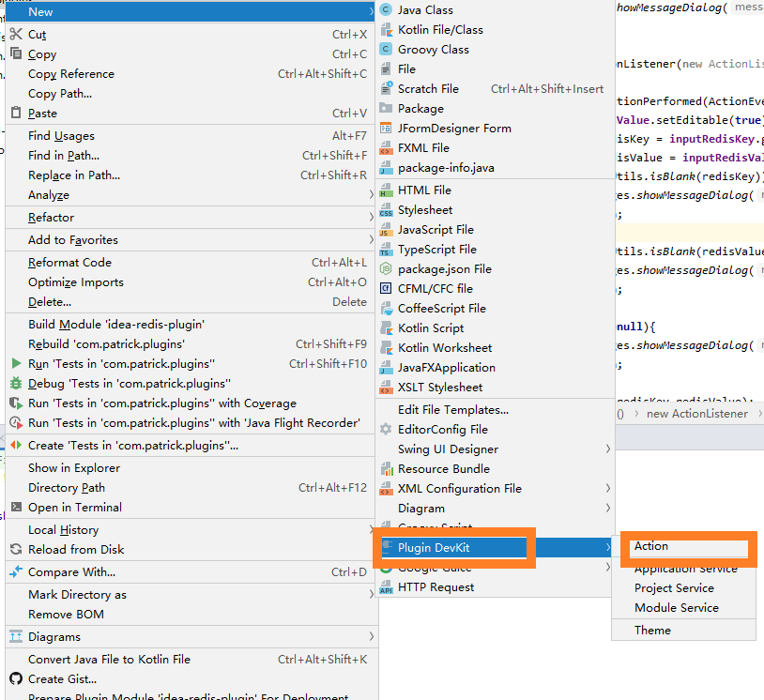The width and height of the screenshot is (764, 700).
Task: Choose Copy Path... menu entry
Action: 190,93
